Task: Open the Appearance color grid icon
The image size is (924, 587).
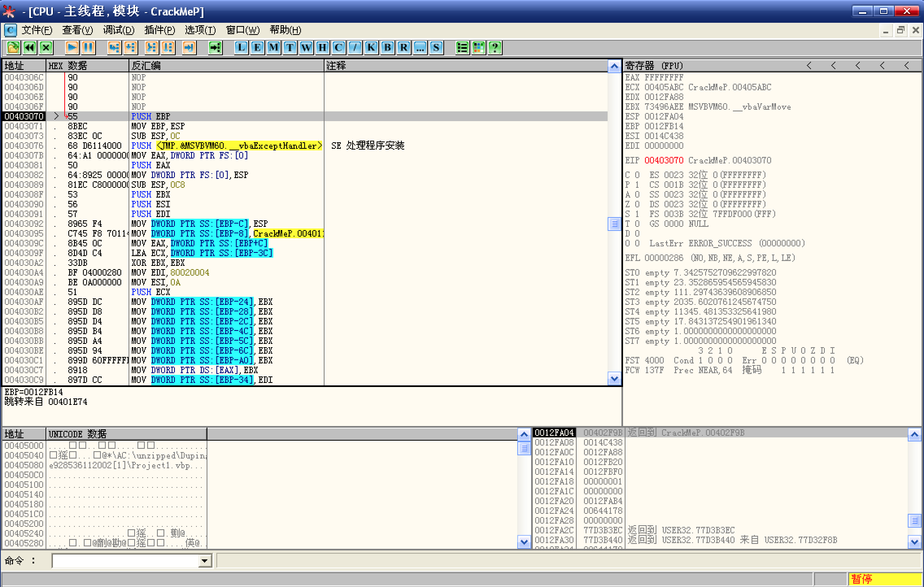Action: [x=479, y=48]
